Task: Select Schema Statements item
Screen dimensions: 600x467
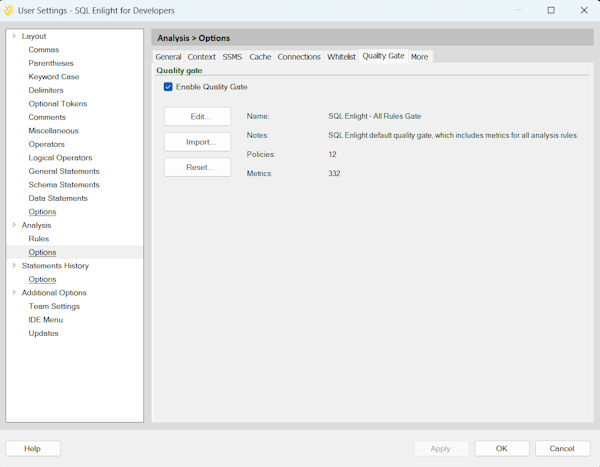Action: coord(64,185)
